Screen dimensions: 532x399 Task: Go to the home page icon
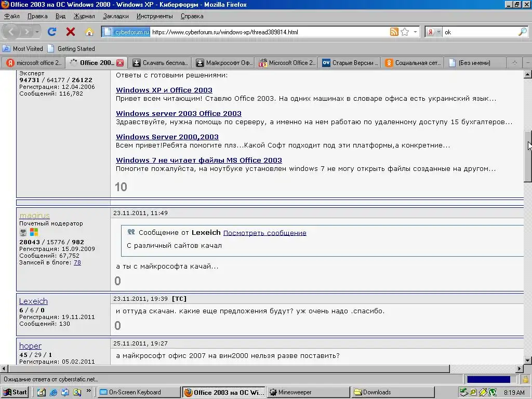coord(89,32)
